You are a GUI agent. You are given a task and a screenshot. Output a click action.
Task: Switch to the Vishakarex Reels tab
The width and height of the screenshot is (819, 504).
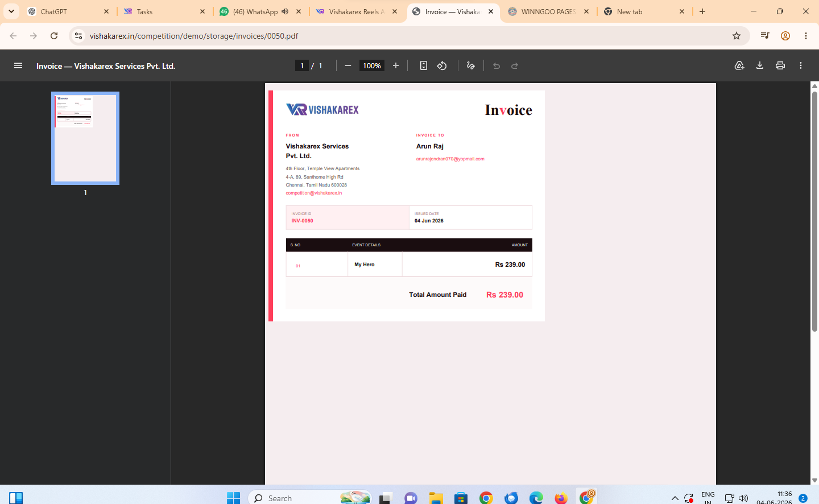(x=357, y=11)
